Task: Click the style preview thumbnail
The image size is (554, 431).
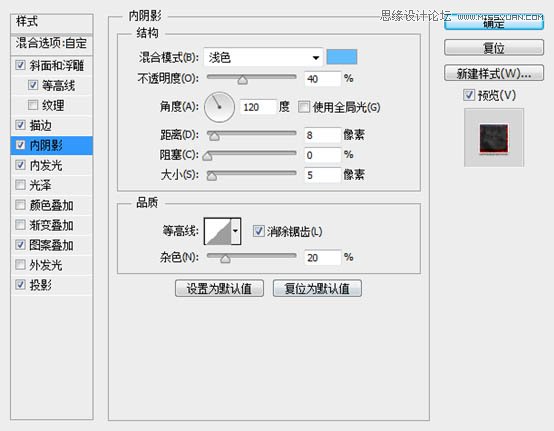Action: pos(494,138)
